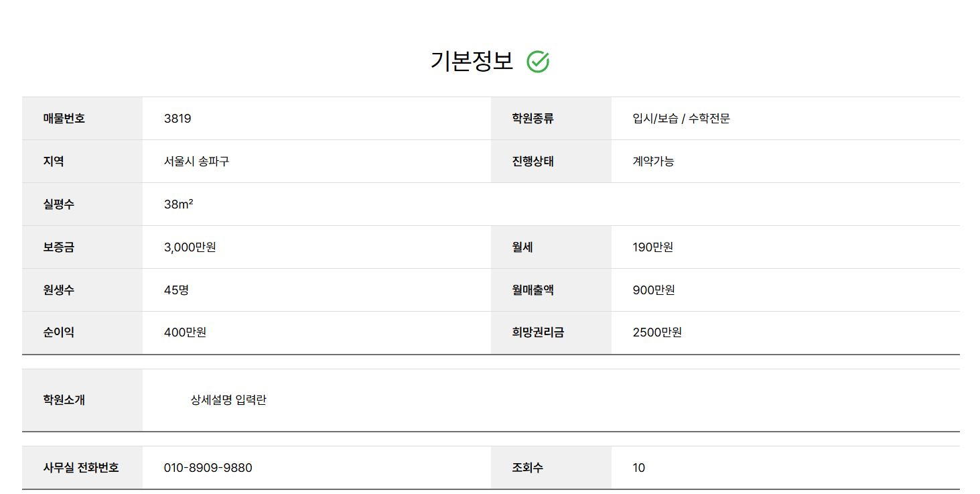Click the monthly rent value 190만원
980x494 pixels.
[652, 247]
